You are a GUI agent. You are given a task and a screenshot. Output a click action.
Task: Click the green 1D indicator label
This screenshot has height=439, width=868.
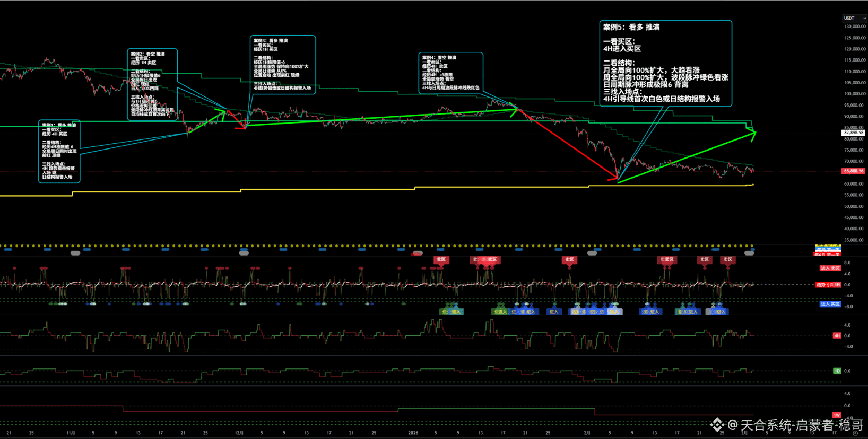[x=837, y=371]
